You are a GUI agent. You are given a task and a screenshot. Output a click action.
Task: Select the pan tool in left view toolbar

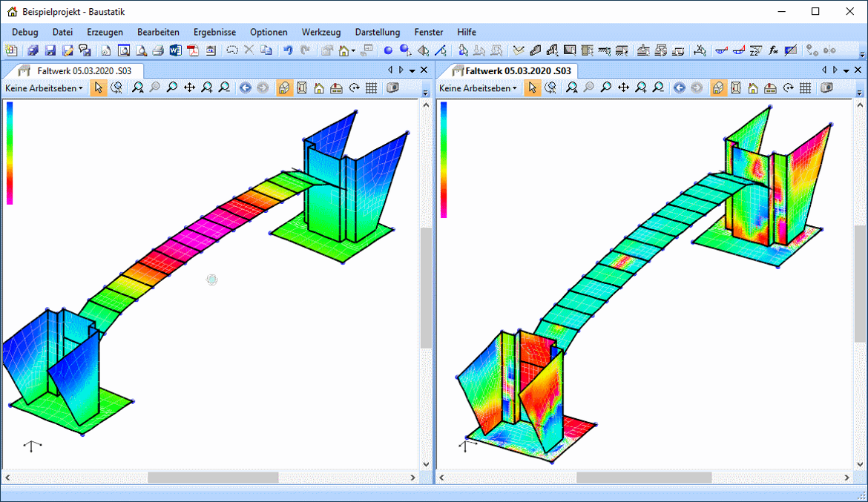point(189,87)
